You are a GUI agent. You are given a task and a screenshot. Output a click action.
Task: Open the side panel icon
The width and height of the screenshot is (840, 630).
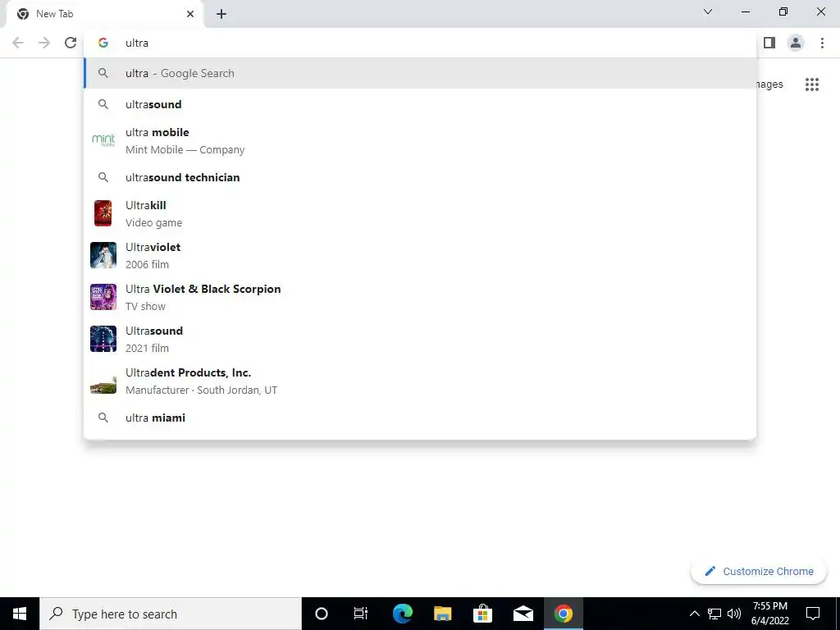click(769, 43)
